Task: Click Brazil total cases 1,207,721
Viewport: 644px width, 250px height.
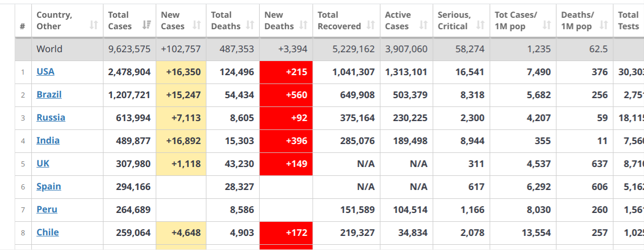Action: (x=129, y=95)
